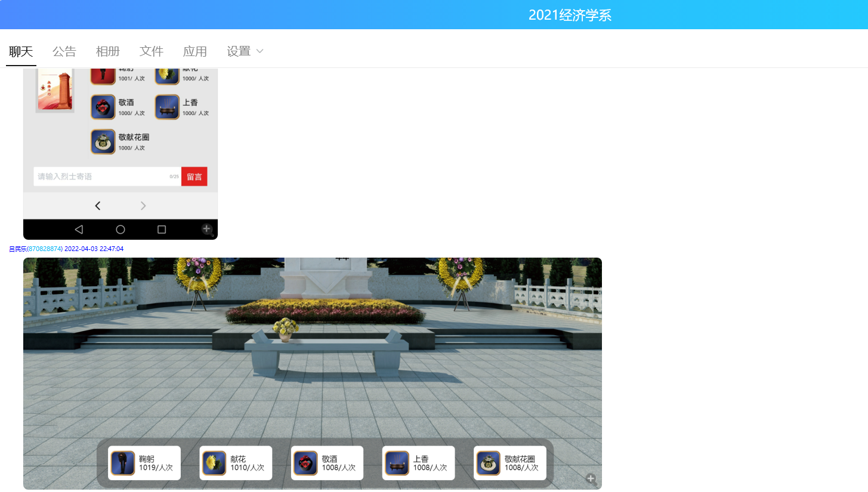Viewport: 868px width, 492px height.
Task: Click the 敬献花圈 icon showing 1008/人次
Action: click(488, 463)
